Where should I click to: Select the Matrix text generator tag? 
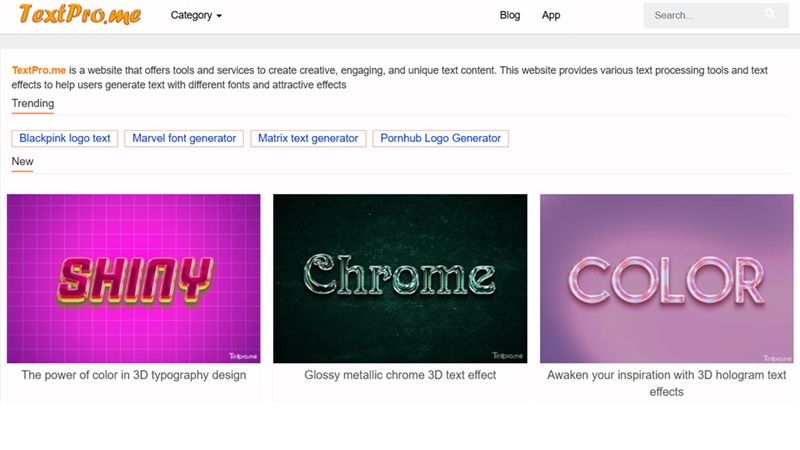coord(308,138)
